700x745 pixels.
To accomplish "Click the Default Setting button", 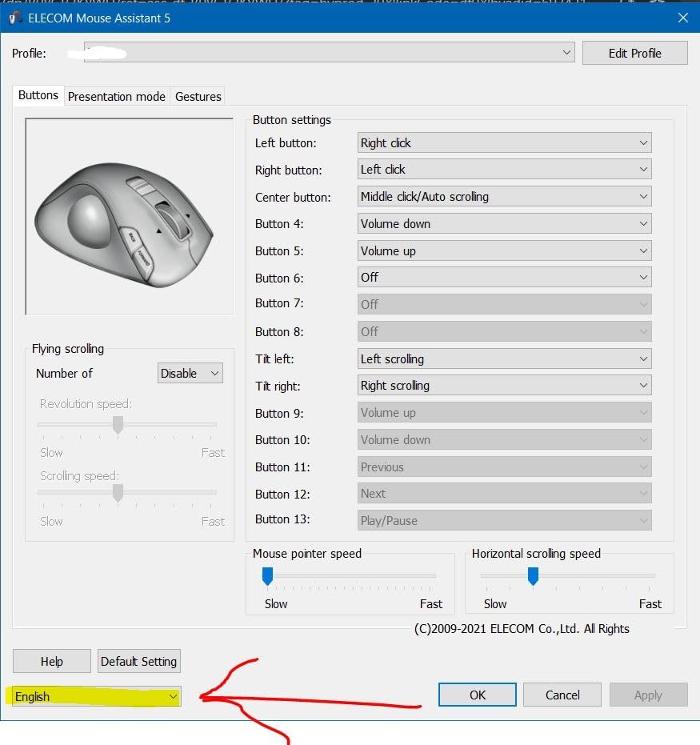I will pyautogui.click(x=139, y=662).
